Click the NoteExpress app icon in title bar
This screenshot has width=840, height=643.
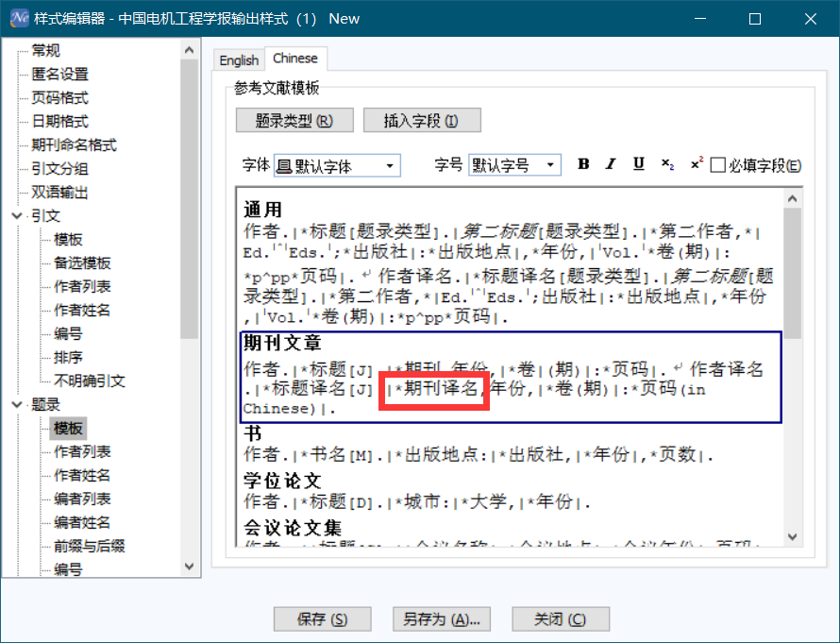click(20, 18)
